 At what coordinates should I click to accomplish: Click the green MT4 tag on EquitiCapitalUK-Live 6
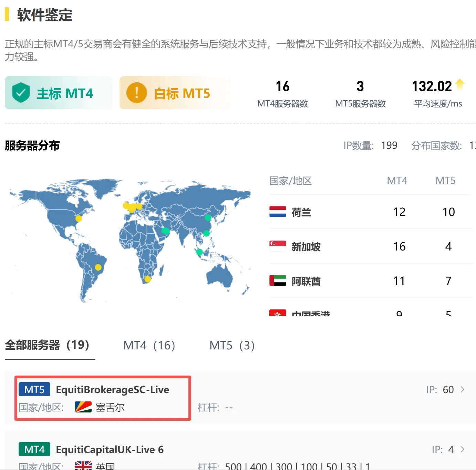click(x=34, y=449)
